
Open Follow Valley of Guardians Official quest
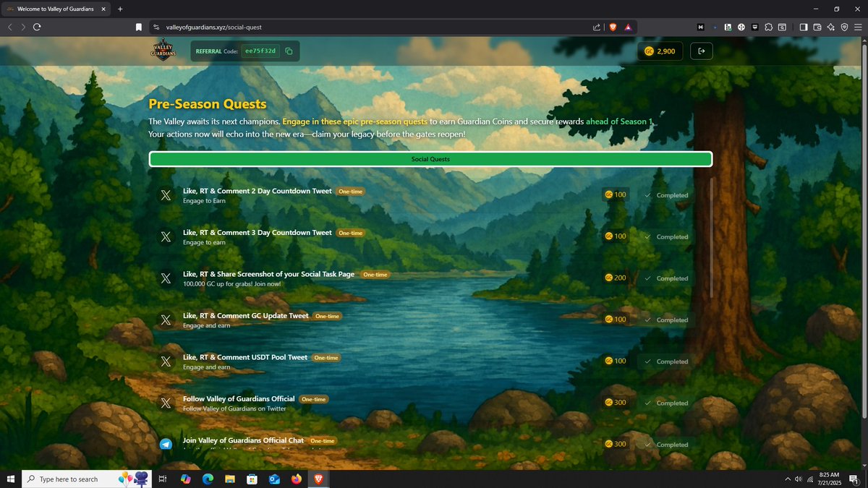239,399
